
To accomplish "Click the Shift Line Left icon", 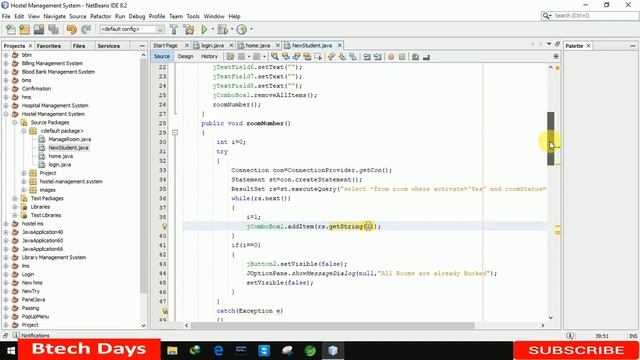I will (x=367, y=57).
